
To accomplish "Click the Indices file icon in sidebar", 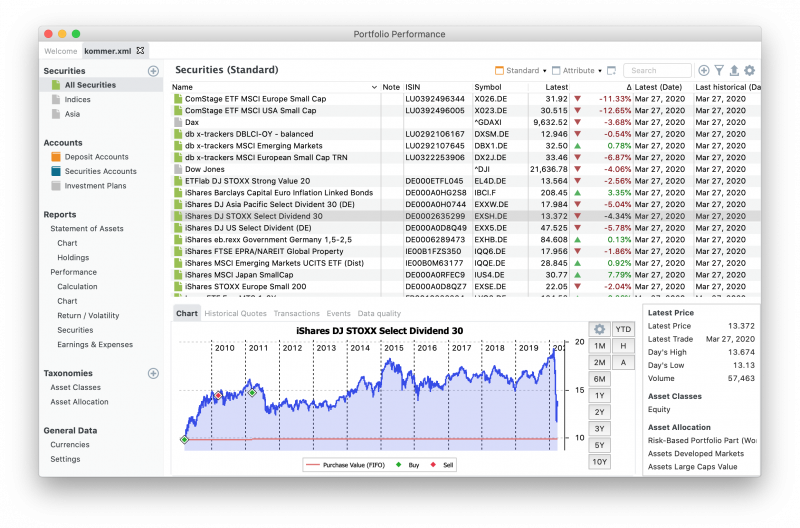I will (56, 99).
